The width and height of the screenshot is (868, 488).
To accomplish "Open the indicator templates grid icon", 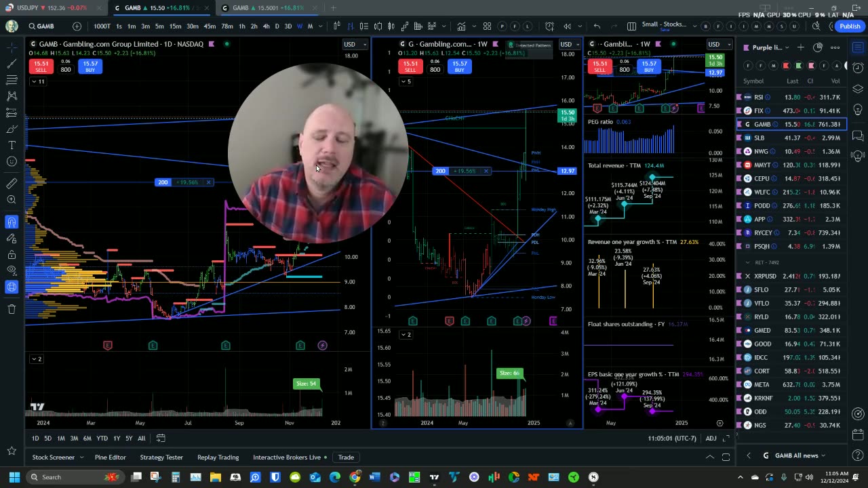I will (x=487, y=26).
